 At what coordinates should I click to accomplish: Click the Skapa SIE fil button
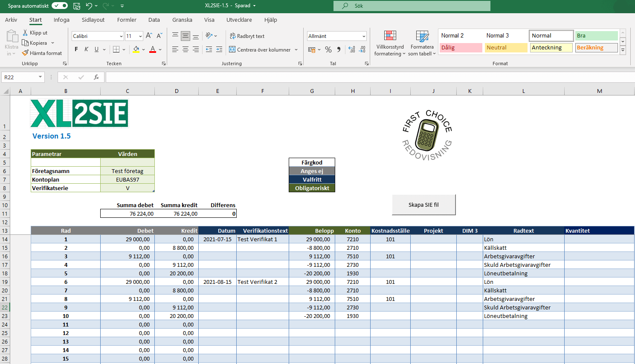coord(424,205)
